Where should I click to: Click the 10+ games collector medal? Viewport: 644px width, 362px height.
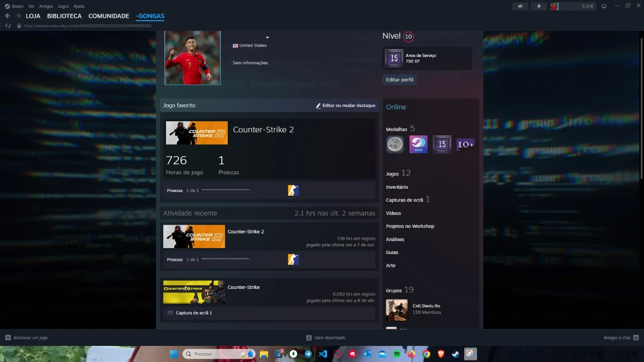(x=465, y=144)
